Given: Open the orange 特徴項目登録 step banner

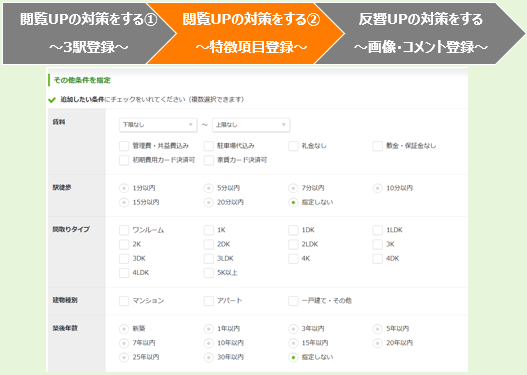Looking at the screenshot, I should [x=247, y=33].
